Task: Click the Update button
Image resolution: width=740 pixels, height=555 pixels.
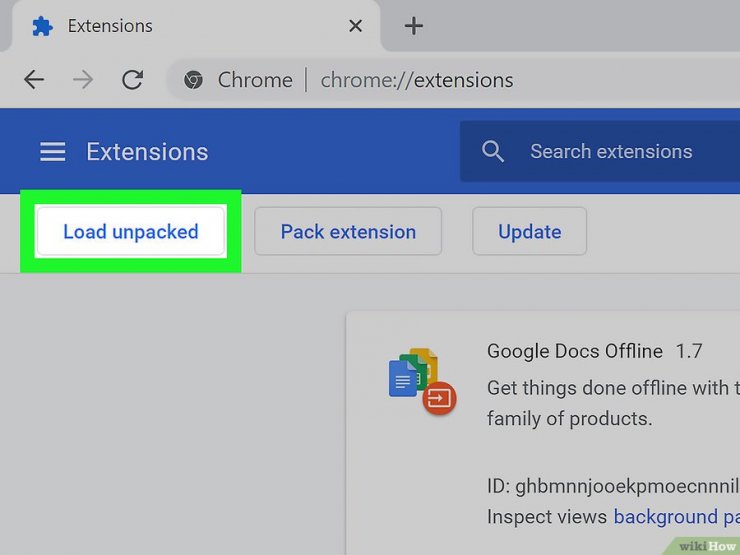Action: [x=530, y=231]
